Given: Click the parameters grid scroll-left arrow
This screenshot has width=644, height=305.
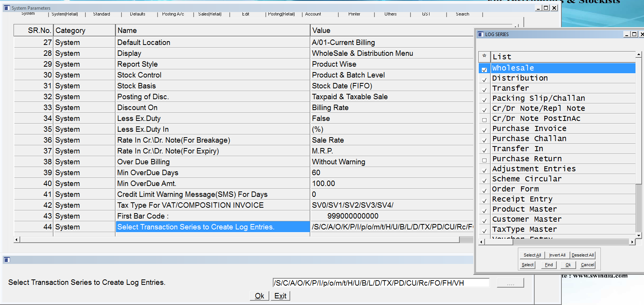Looking at the screenshot, I should pos(17,240).
